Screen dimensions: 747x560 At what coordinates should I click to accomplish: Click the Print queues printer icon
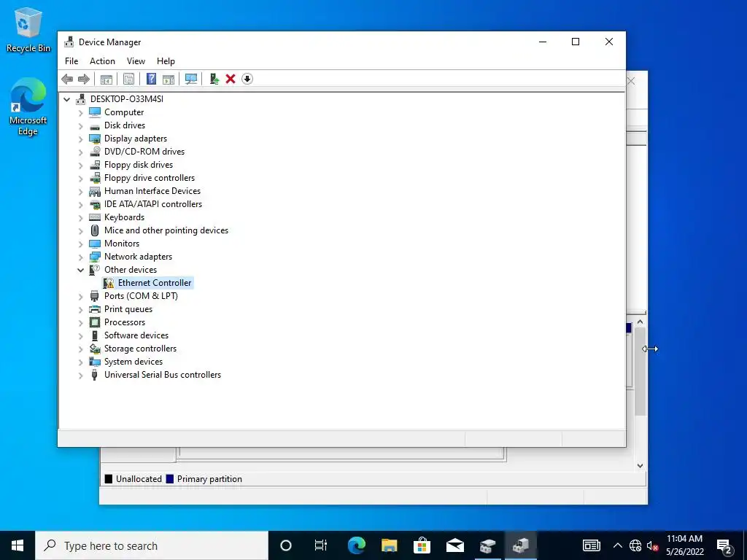click(x=95, y=309)
